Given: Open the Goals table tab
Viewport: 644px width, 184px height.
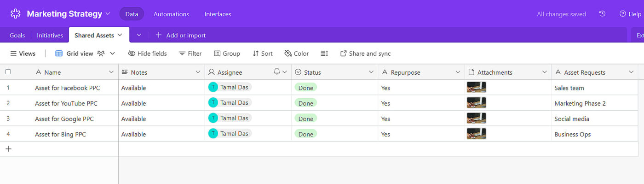Looking at the screenshot, I should point(17,35).
